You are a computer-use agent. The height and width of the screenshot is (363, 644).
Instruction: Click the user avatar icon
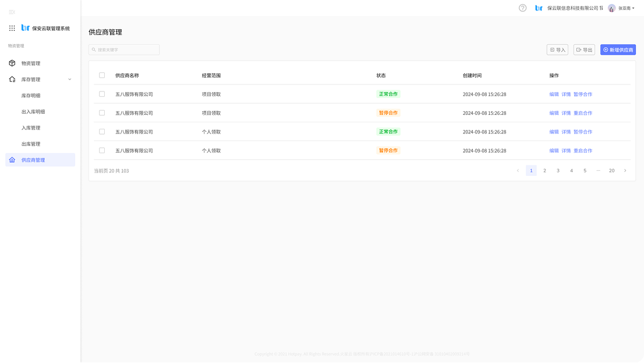tap(611, 8)
